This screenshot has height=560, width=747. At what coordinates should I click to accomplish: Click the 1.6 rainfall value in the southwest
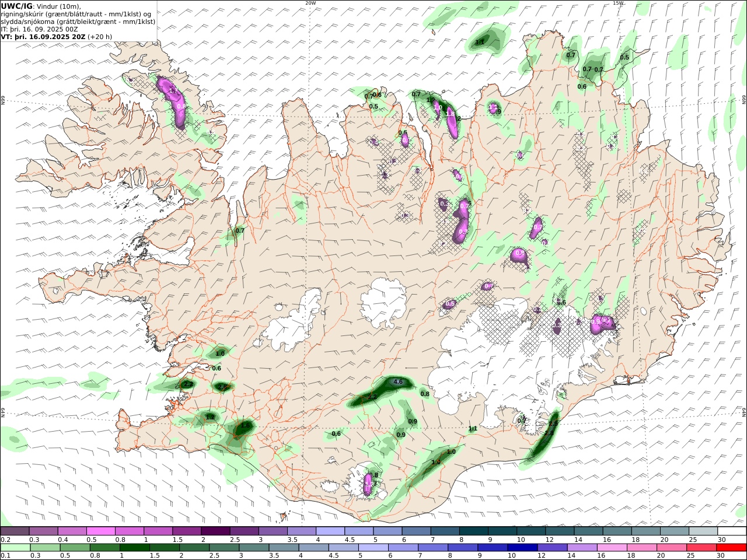[x=245, y=426]
